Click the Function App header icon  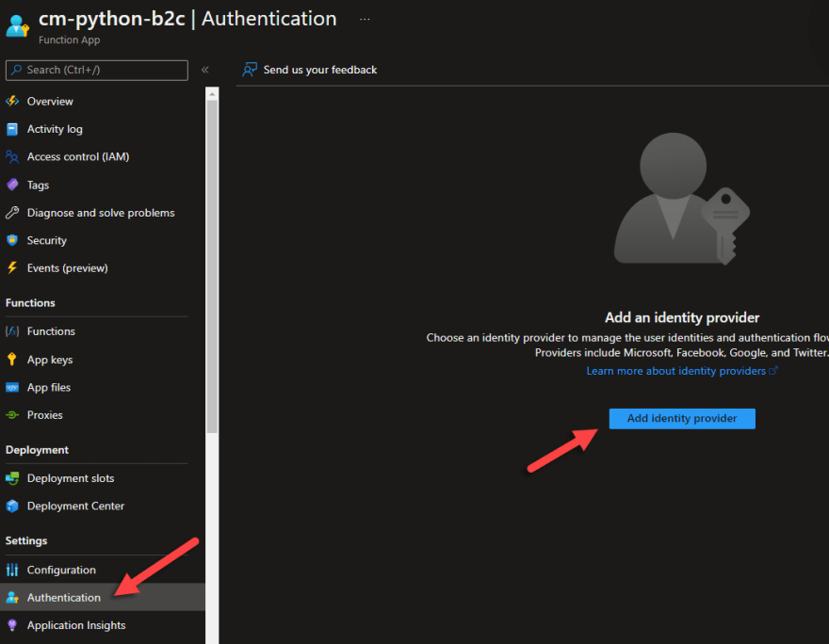[x=18, y=25]
